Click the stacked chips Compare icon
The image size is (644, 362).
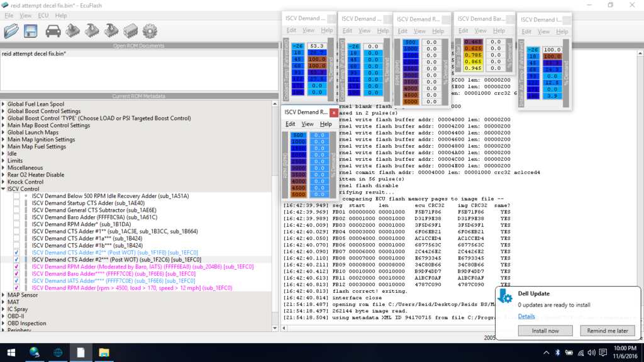coord(130,31)
